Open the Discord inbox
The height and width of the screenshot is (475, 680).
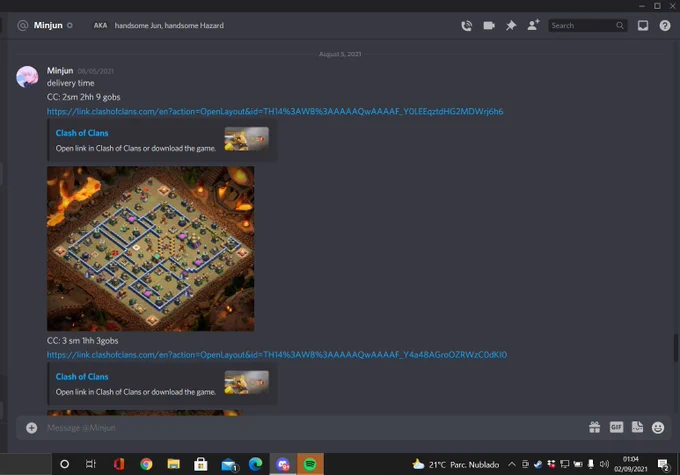point(643,26)
